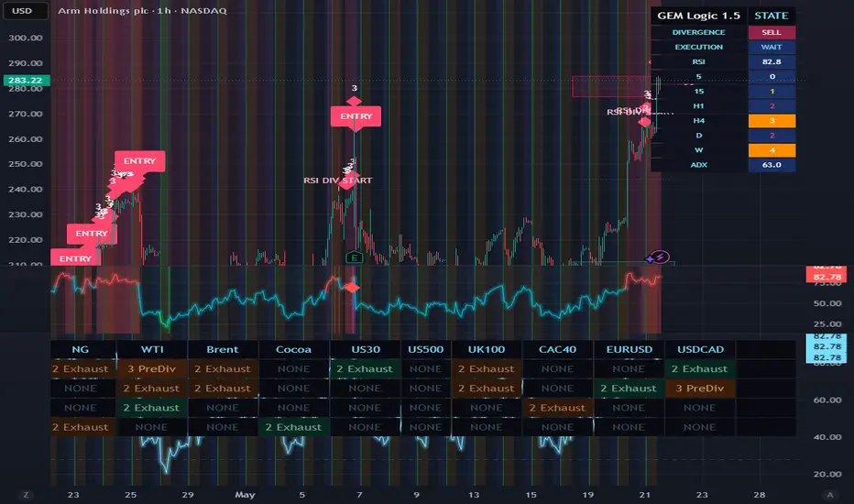Click the WAIT execution state cell
Screen dimensions: 854x504
[x=772, y=47]
